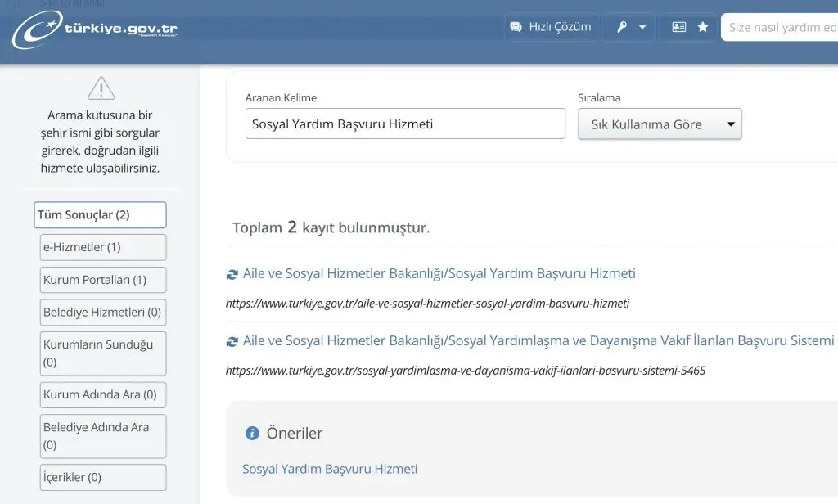Select the Tüm Sonuçlar (2) filter
The height and width of the screenshot is (504, 838).
100,215
